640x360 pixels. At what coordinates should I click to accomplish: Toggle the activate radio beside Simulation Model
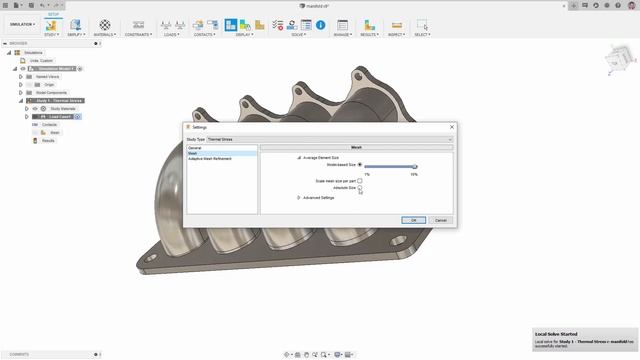pos(80,69)
